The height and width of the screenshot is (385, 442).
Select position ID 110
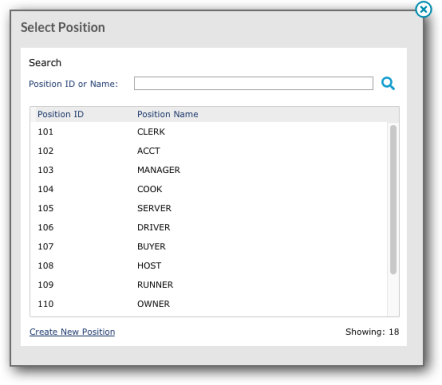point(45,304)
